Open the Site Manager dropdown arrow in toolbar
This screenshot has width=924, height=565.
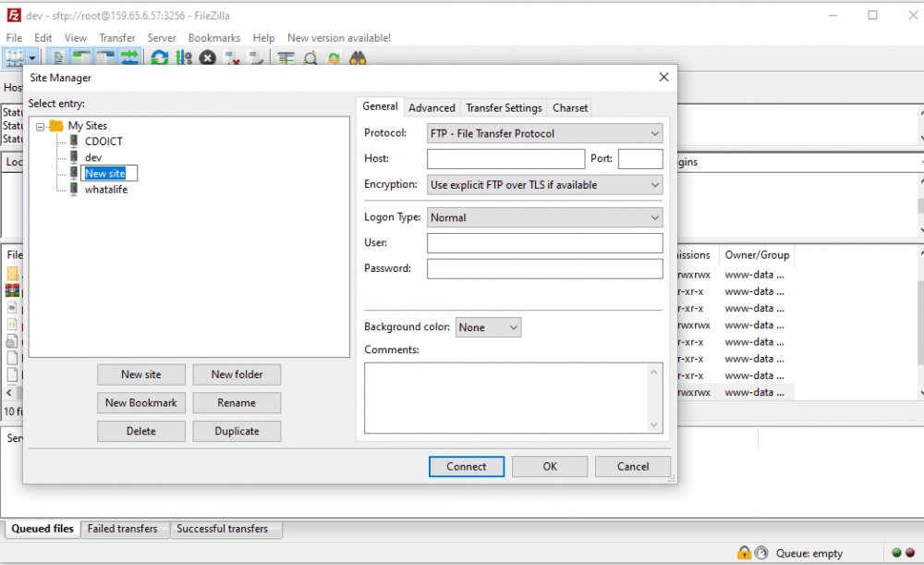coord(31,58)
